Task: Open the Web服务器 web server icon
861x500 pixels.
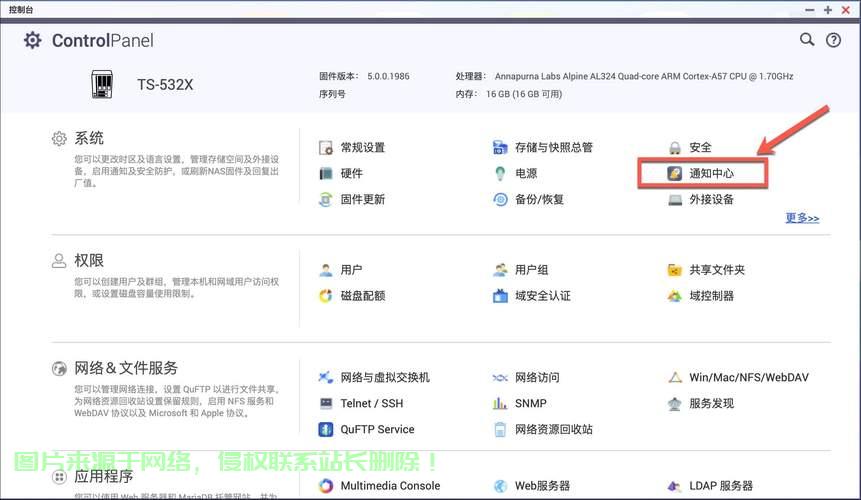Action: click(500, 486)
